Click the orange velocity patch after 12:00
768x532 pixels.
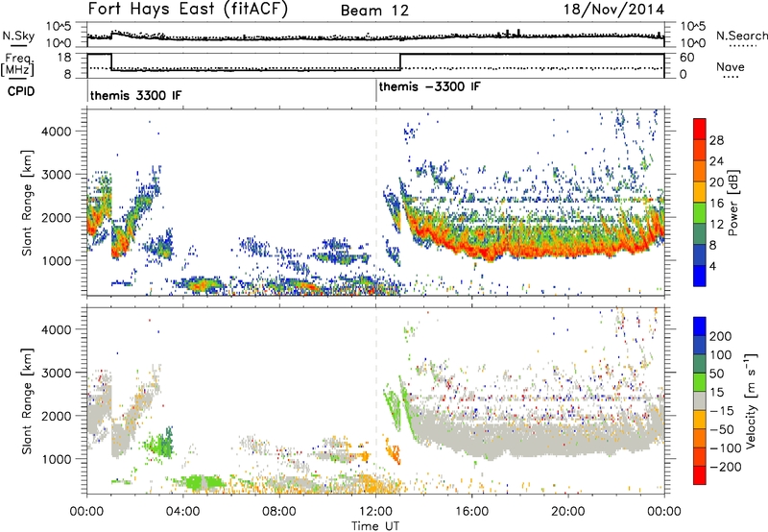pyautogui.click(x=394, y=451)
